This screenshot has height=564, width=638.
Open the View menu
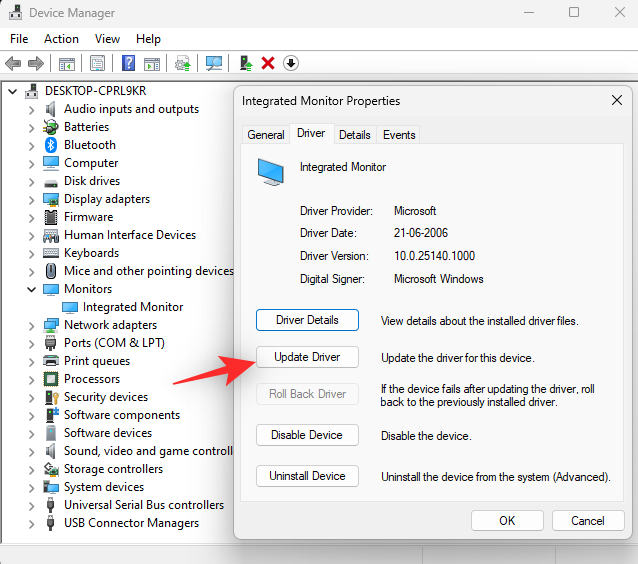[107, 39]
